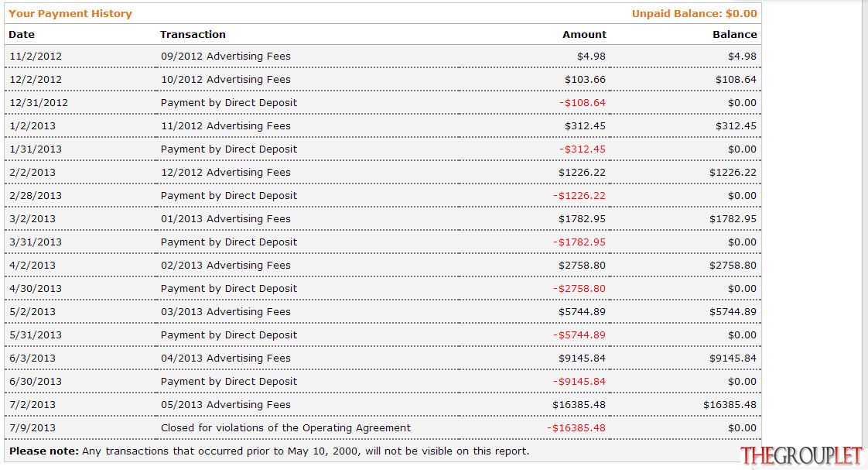Click the red -$9145.84 payment amount
Image resolution: width=868 pixels, height=470 pixels.
pyautogui.click(x=579, y=383)
